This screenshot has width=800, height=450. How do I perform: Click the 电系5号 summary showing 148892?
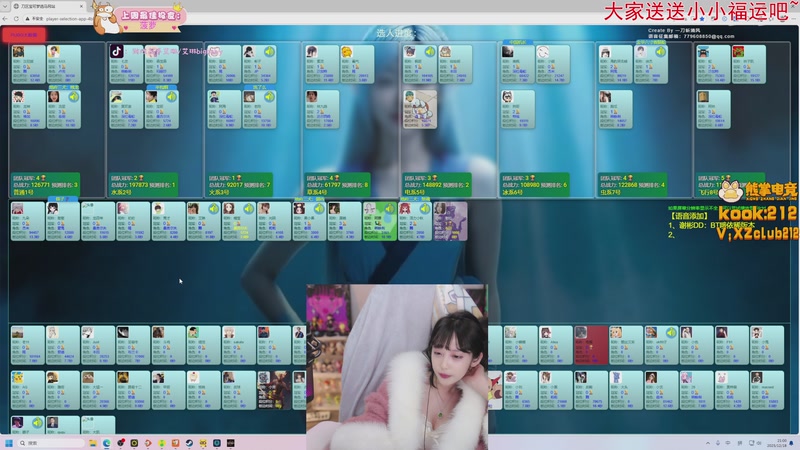point(437,185)
